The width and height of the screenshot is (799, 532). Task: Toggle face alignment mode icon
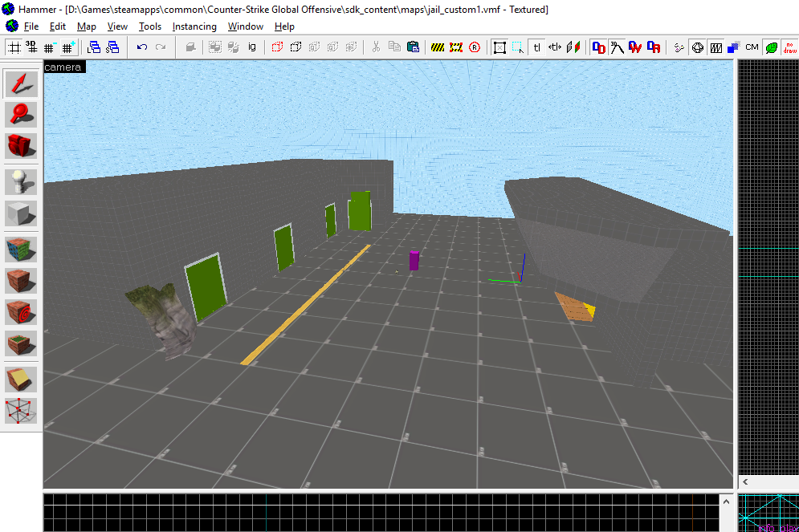tap(573, 47)
